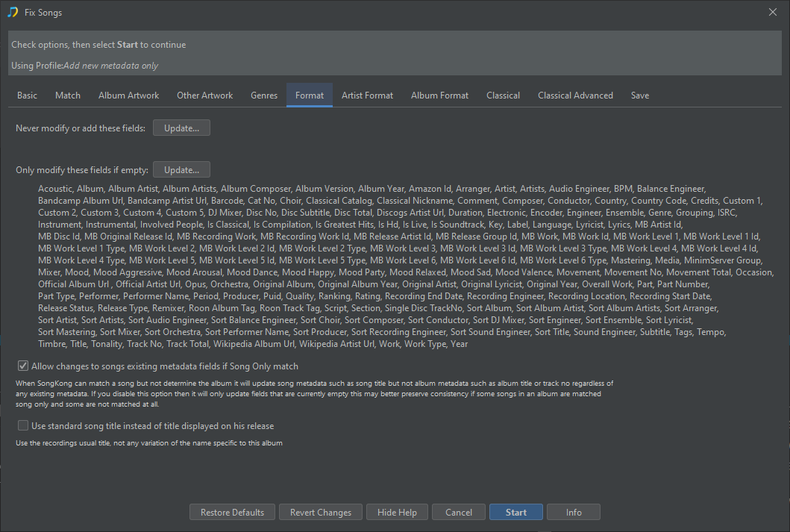Open Update for Only modify if empty

tap(181, 170)
